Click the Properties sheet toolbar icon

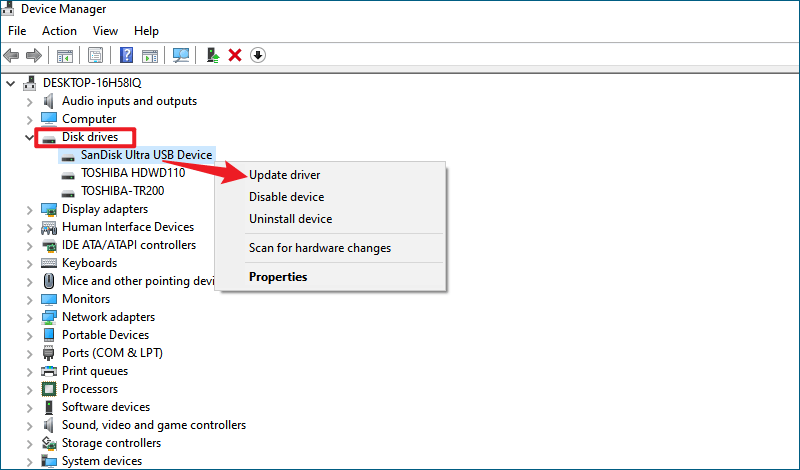(x=95, y=55)
